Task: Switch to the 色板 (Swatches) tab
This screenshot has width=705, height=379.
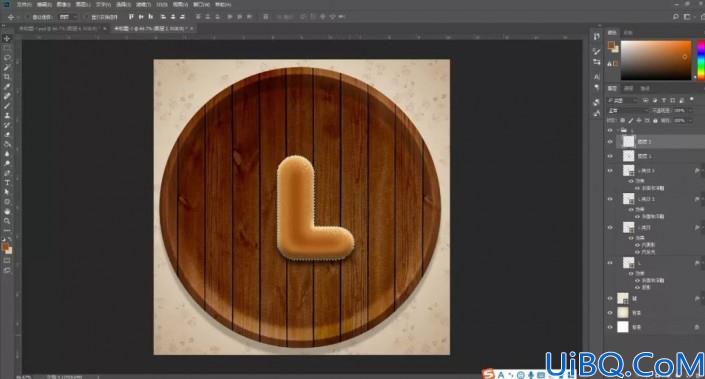Action: (x=628, y=32)
